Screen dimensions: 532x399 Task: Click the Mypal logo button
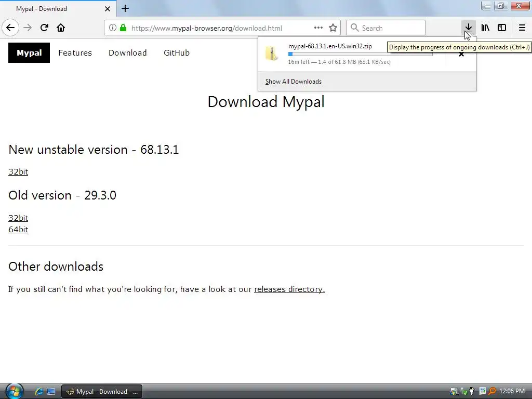pos(29,52)
